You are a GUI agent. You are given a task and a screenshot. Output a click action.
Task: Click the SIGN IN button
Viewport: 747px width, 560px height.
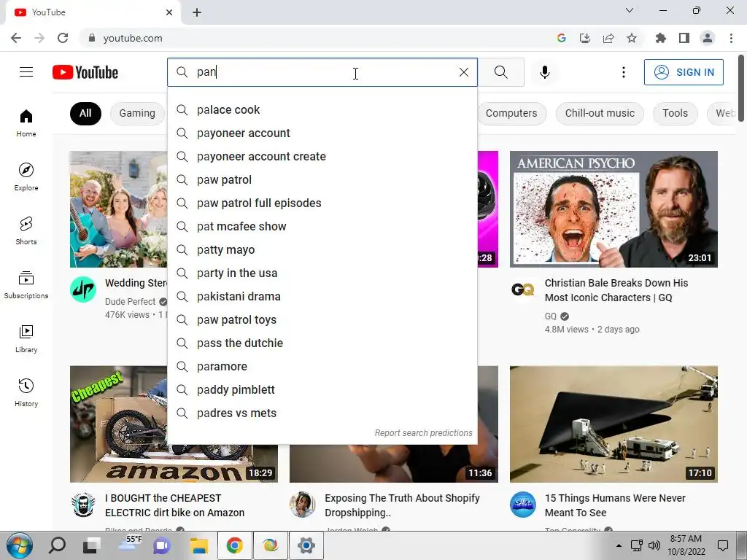point(684,72)
